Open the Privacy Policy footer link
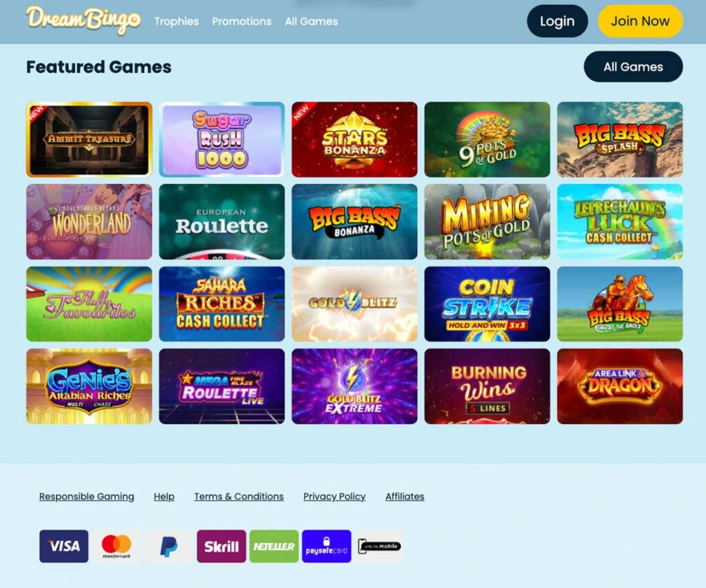Screen dimensions: 706x588 pos(334,496)
